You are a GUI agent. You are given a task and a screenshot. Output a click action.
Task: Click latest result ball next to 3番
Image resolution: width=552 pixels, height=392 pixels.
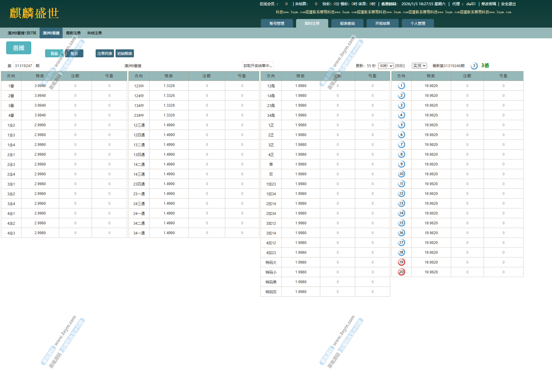pyautogui.click(x=474, y=66)
